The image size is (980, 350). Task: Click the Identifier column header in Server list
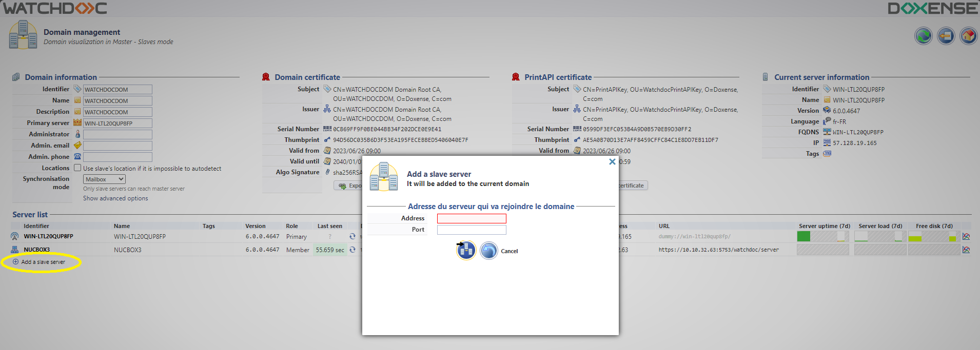(x=36, y=226)
